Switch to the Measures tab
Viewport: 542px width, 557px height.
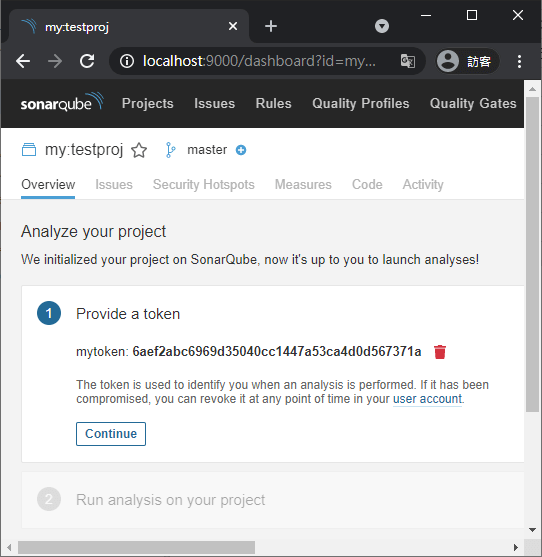303,184
